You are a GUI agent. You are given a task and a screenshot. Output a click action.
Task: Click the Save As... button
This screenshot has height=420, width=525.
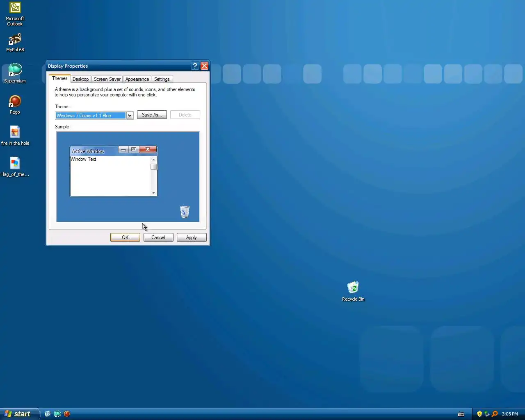(x=152, y=115)
